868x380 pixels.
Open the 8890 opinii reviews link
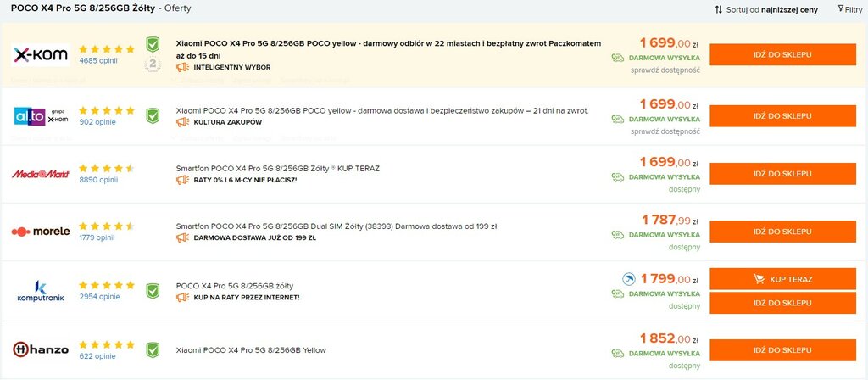(98, 180)
